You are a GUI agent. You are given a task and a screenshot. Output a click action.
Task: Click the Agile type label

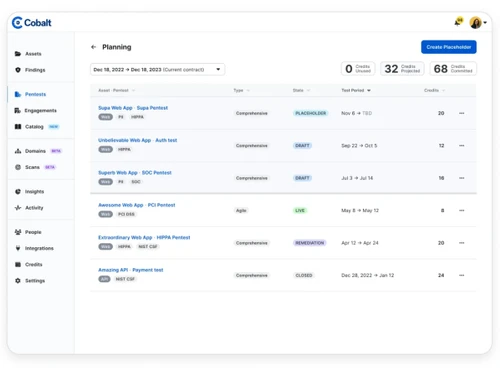[241, 210]
